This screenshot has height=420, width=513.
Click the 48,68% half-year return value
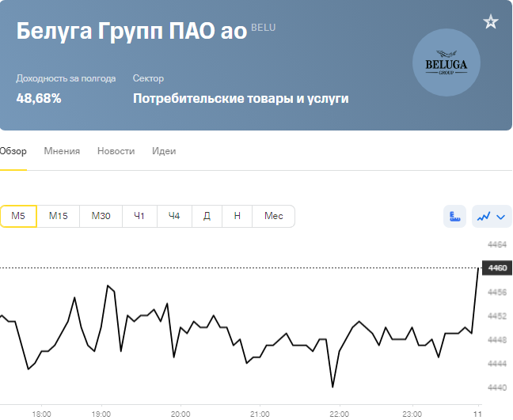pos(39,98)
